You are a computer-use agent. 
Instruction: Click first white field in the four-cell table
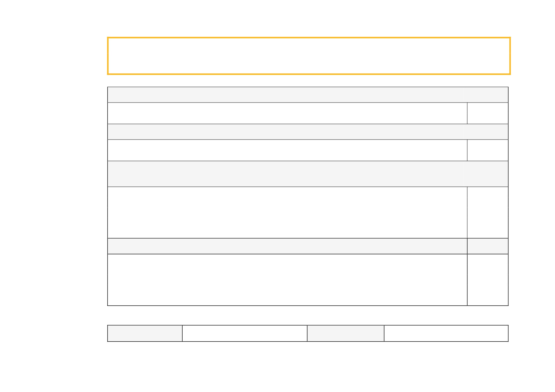245,333
